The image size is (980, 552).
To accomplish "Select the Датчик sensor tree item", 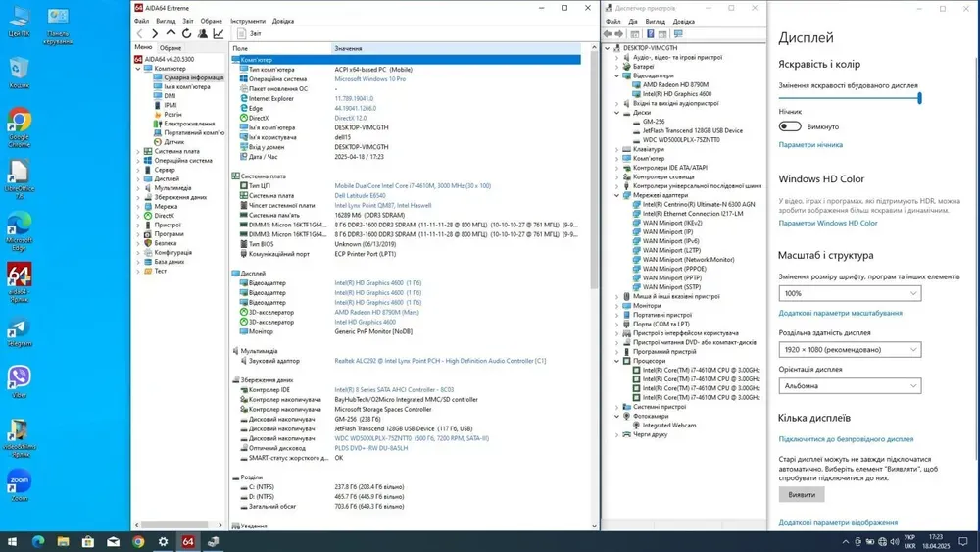I will click(x=173, y=142).
